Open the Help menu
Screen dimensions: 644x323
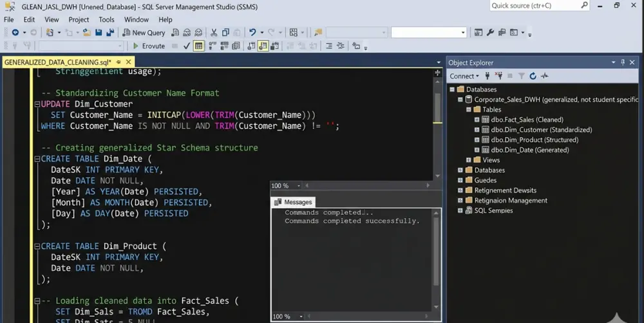pyautogui.click(x=166, y=19)
